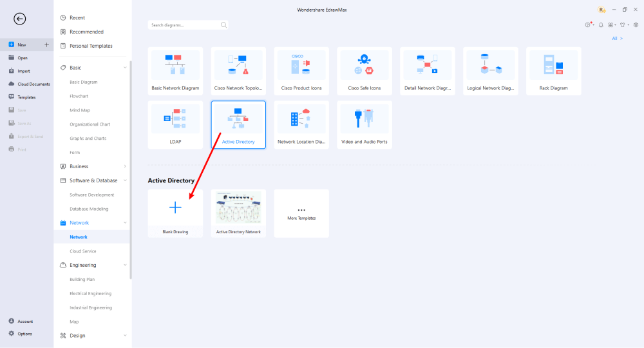Screen dimensions: 644x348
Task: Select Map subcategory
Action: [74, 322]
